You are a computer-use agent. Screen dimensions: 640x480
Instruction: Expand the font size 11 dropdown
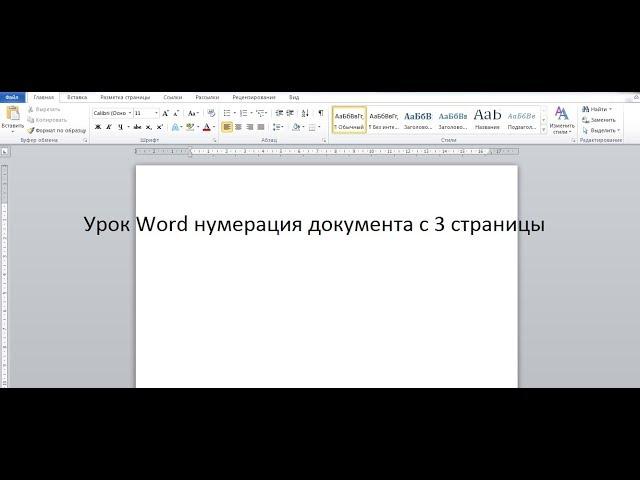[156, 113]
